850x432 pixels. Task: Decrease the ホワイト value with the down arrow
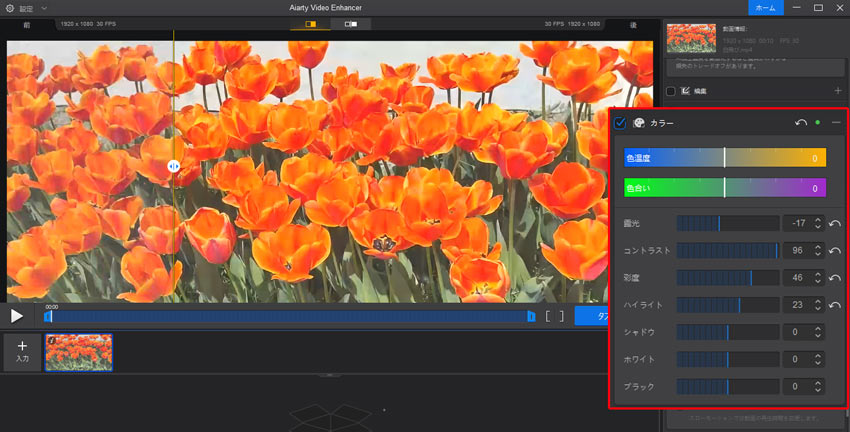(818, 363)
